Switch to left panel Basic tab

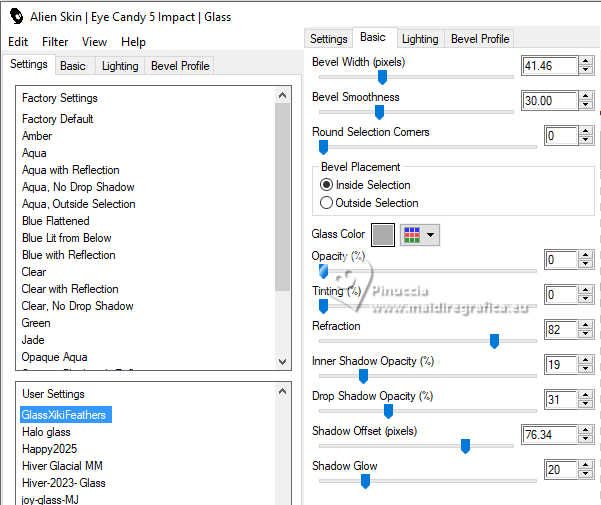72,66
